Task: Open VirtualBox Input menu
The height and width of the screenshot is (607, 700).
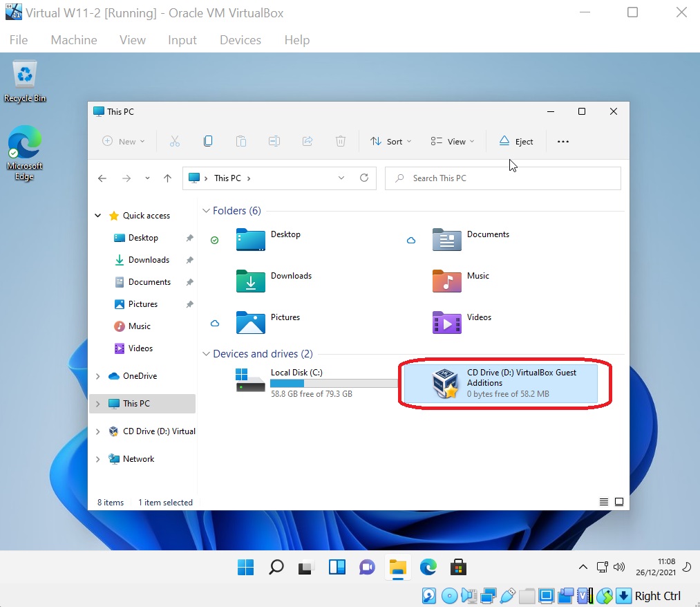Action: [182, 39]
